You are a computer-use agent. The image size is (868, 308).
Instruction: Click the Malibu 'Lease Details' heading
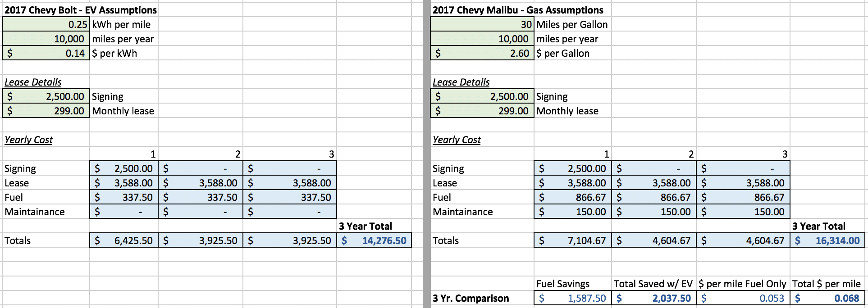click(x=461, y=82)
